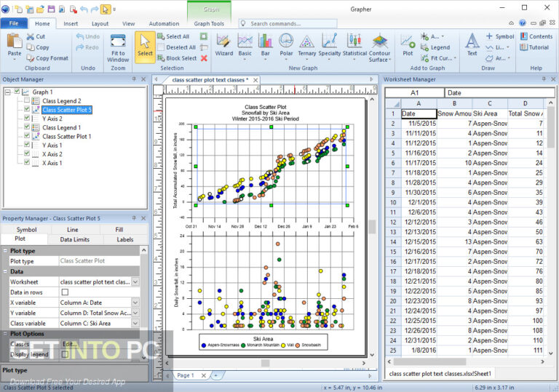The height and width of the screenshot is (392, 559).
Task: Open Ternary graph types
Action: pyautogui.click(x=306, y=45)
